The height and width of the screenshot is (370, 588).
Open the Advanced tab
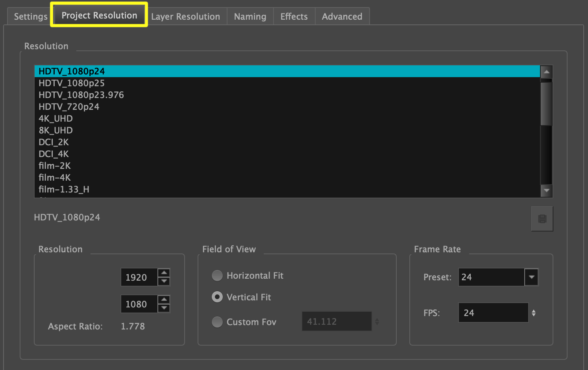342,17
